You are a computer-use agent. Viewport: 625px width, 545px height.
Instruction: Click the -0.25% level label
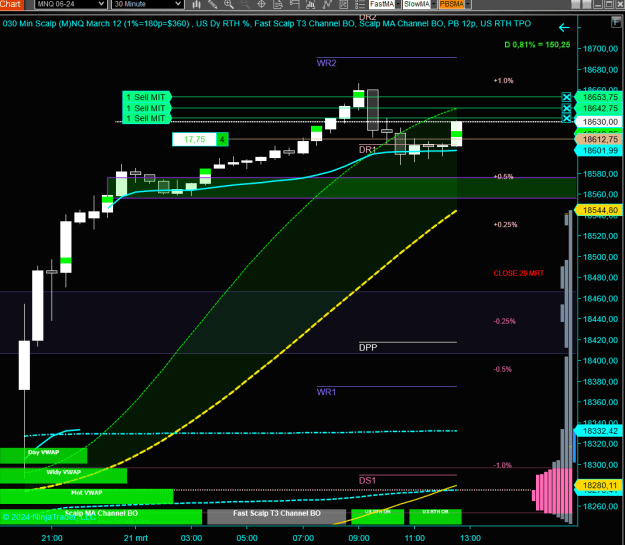(505, 321)
